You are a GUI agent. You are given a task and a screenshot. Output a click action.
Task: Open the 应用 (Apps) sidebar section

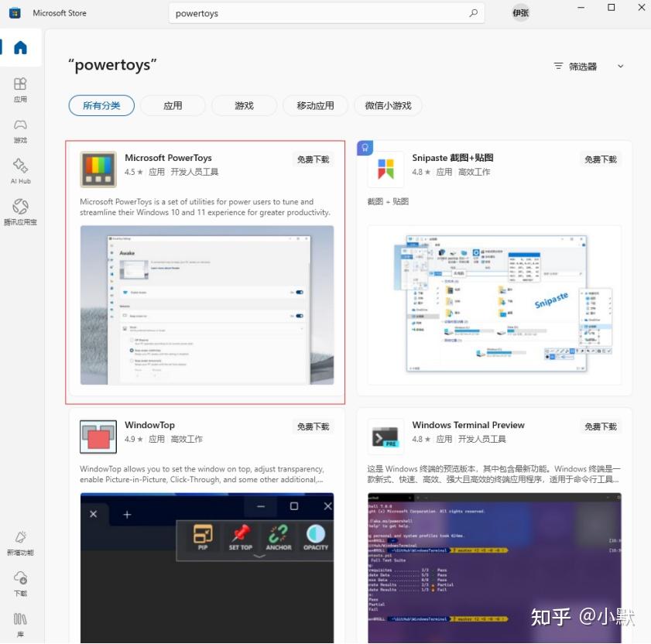[20, 89]
